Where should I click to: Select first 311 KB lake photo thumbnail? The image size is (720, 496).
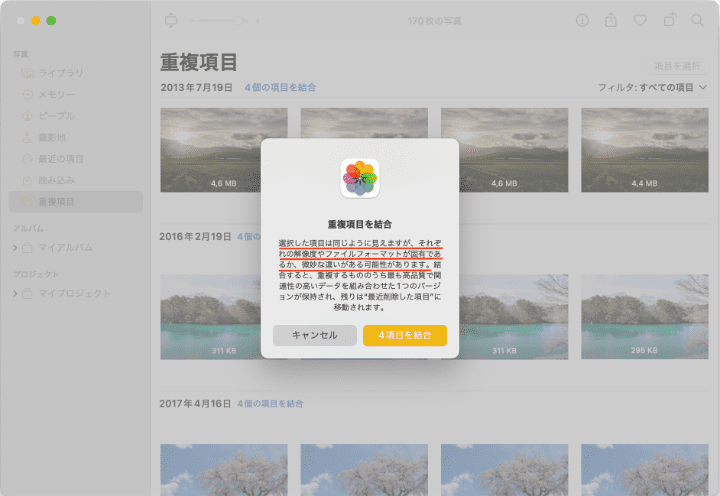click(x=210, y=317)
